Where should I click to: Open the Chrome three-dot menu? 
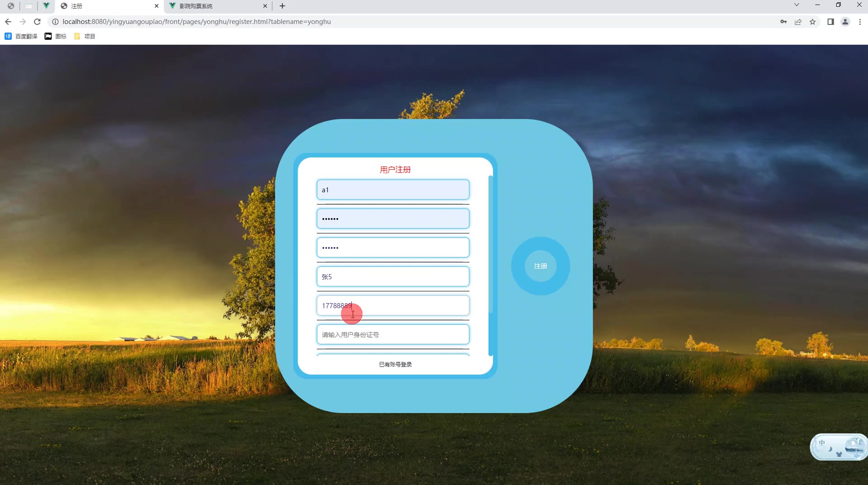(x=860, y=22)
